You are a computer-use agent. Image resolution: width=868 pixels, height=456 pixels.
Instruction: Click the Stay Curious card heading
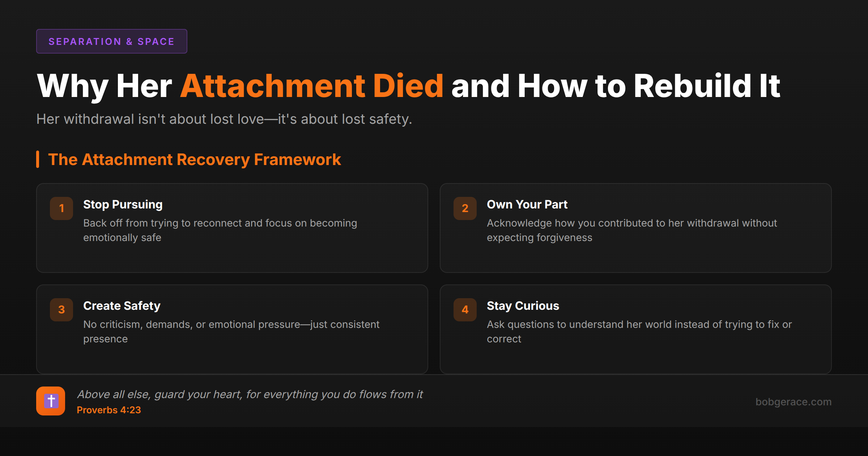tap(523, 305)
